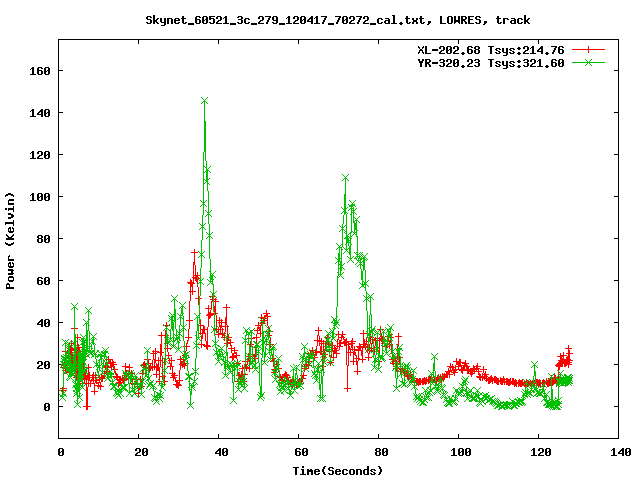This screenshot has width=640, height=480.
Task: Click the plot title Skynet_60521_3c_279 text
Action: pyautogui.click(x=338, y=20)
